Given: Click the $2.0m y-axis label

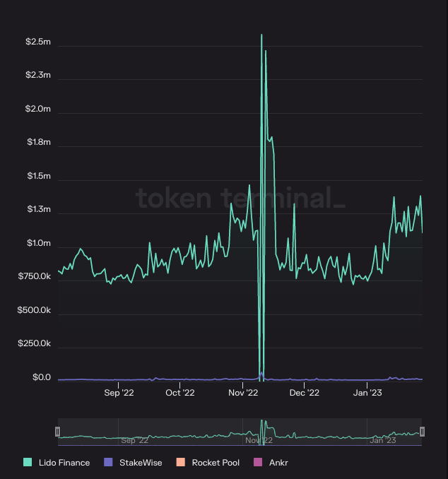Looking at the screenshot, I should [x=38, y=109].
